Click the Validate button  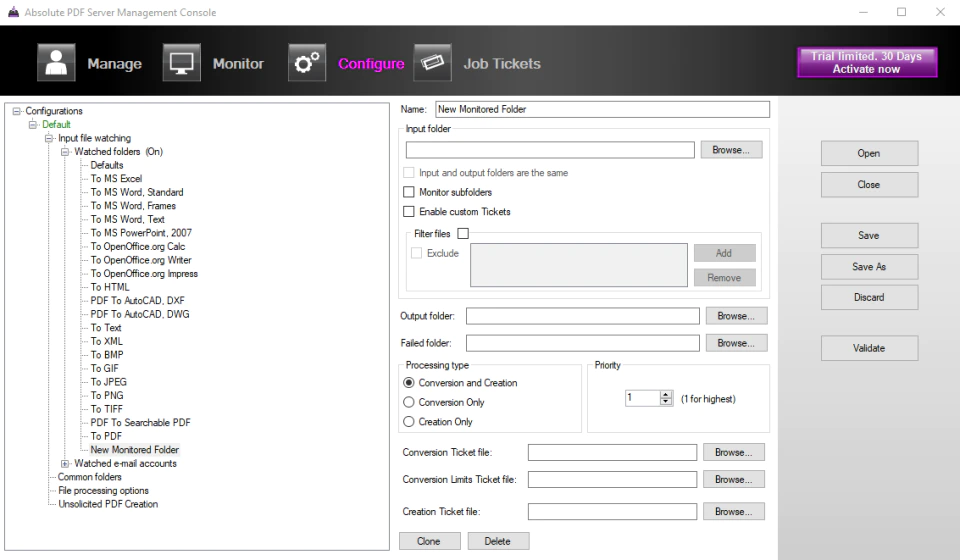click(869, 348)
